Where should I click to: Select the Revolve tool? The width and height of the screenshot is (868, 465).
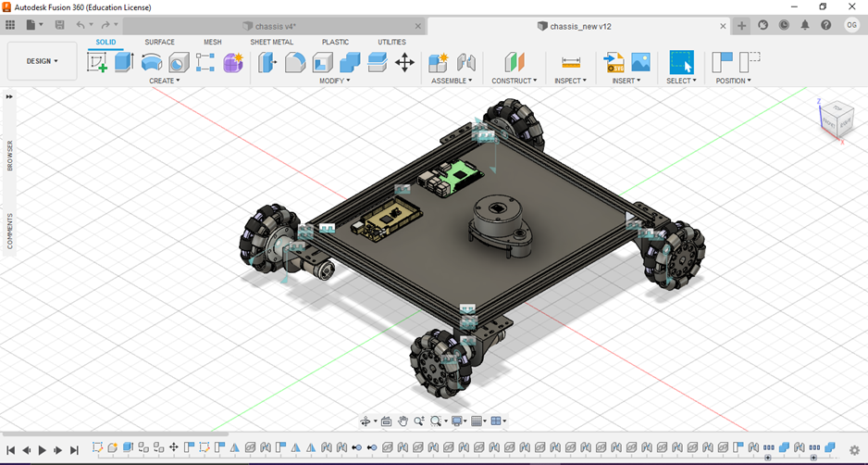coord(152,62)
